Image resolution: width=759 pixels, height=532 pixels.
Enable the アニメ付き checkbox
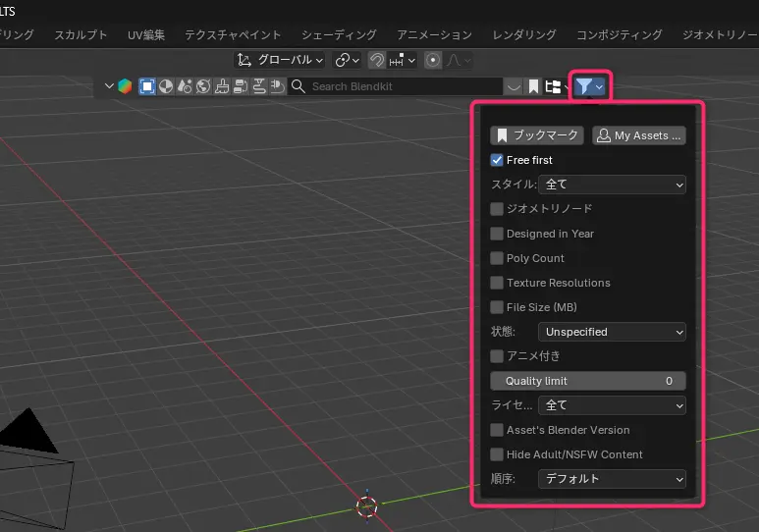(497, 356)
